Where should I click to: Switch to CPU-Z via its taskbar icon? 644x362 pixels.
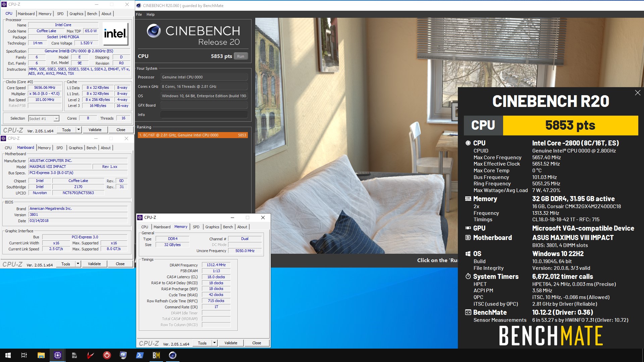[x=57, y=355]
